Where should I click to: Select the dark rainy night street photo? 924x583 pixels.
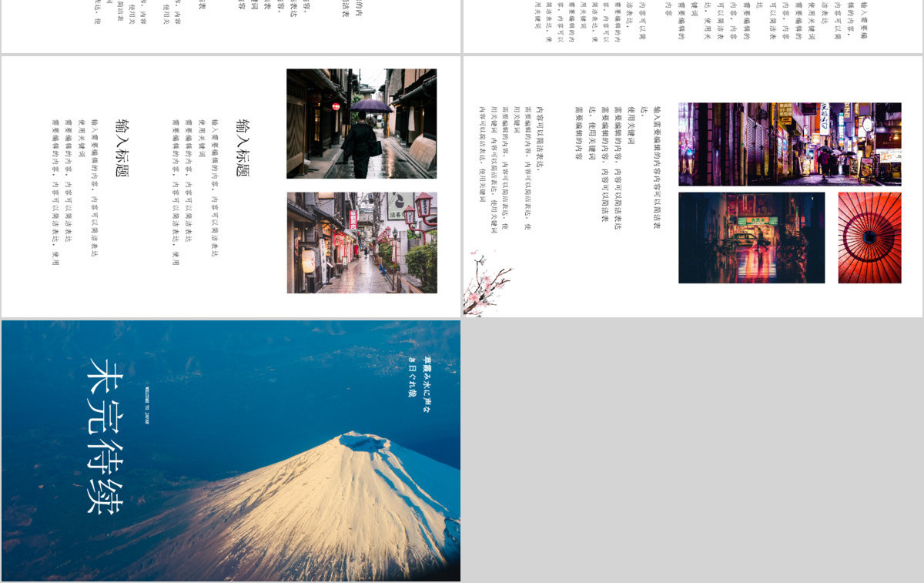point(752,238)
